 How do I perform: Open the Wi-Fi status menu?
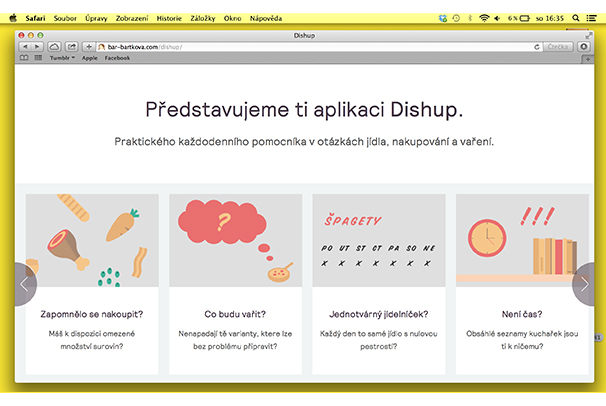[x=485, y=18]
